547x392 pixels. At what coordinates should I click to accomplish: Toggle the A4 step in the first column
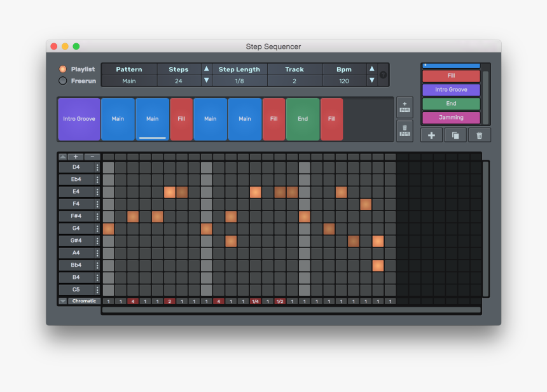coord(109,253)
